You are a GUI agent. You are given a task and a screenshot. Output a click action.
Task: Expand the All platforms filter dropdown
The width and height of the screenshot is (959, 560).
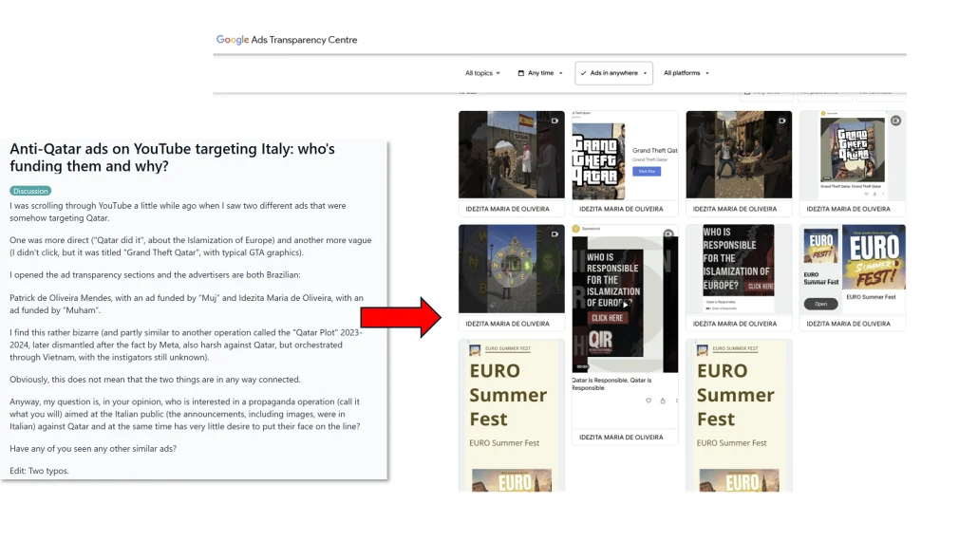coord(686,73)
